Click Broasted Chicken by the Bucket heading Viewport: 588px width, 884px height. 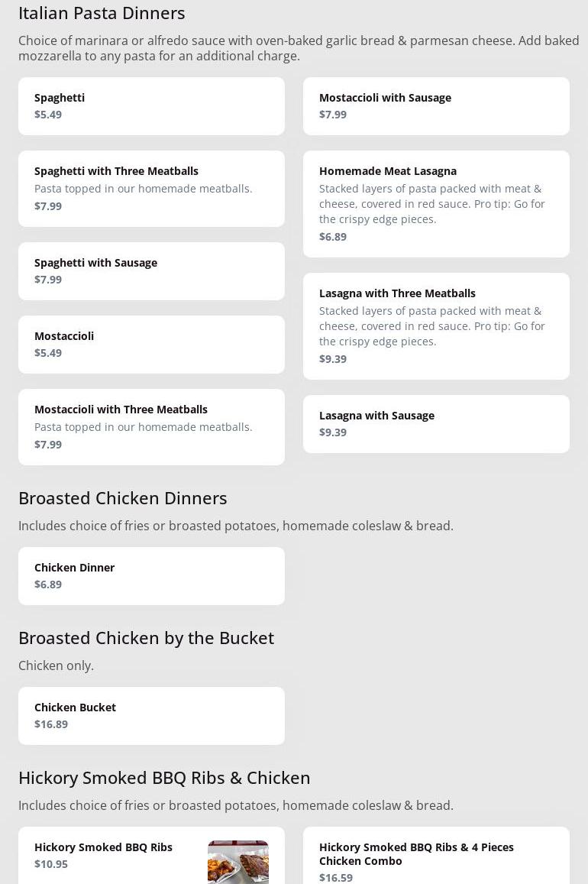point(146,637)
